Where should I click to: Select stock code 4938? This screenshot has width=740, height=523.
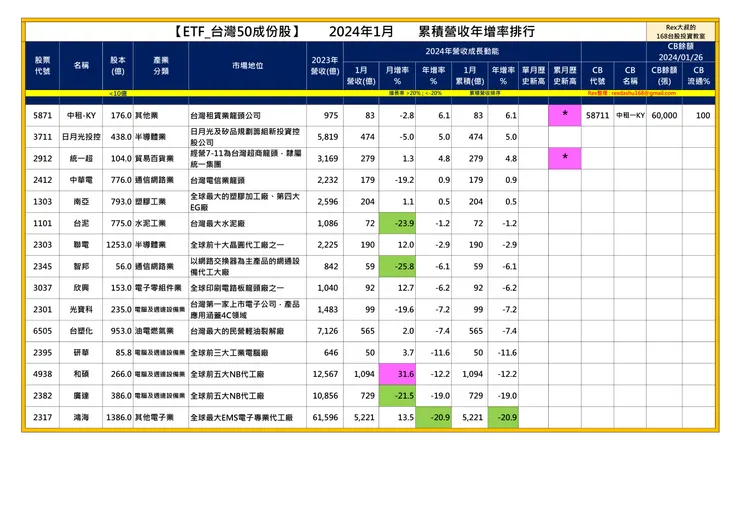click(x=42, y=374)
